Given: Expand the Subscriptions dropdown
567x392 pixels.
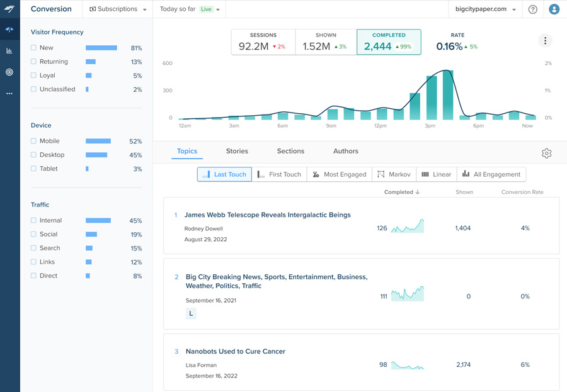Looking at the screenshot, I should 118,9.
